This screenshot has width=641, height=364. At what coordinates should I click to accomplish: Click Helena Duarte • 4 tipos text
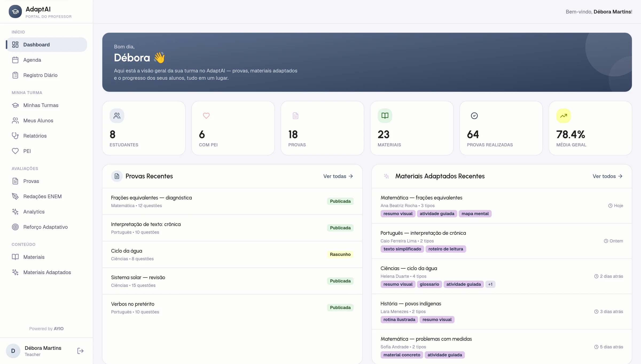(x=403, y=276)
